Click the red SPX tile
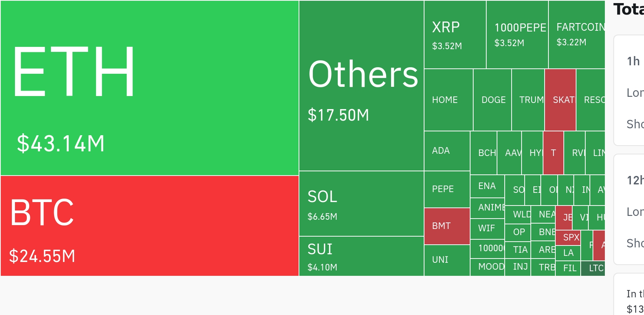This screenshot has height=315, width=644. tap(568, 238)
